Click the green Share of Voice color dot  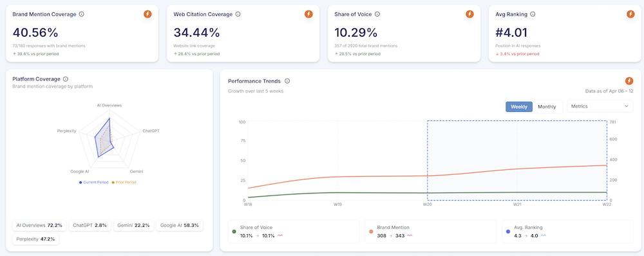(234, 232)
